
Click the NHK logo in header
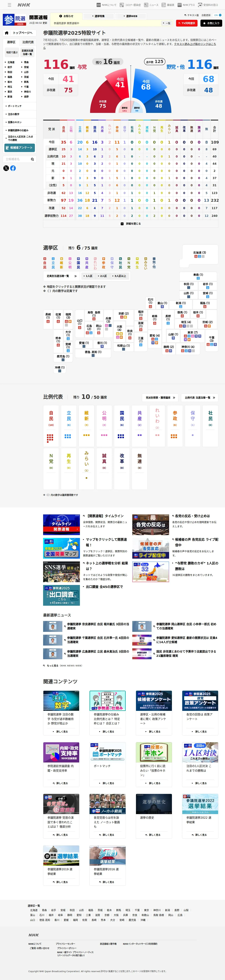tap(23, 5)
